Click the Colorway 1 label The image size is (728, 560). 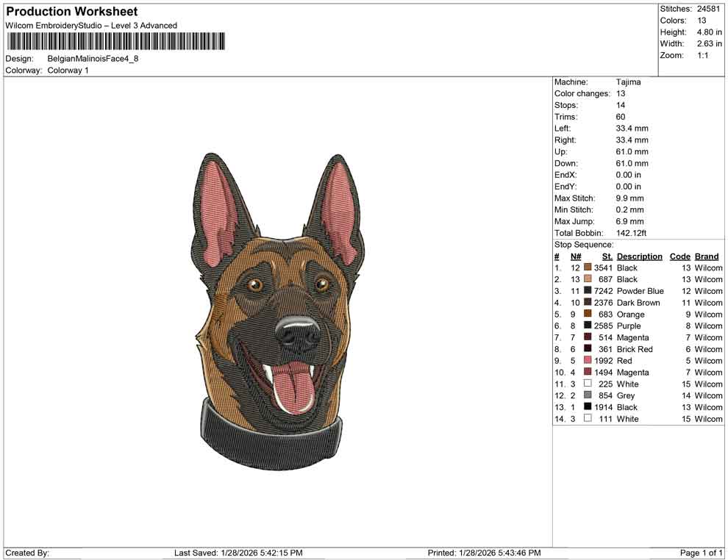pyautogui.click(x=68, y=70)
